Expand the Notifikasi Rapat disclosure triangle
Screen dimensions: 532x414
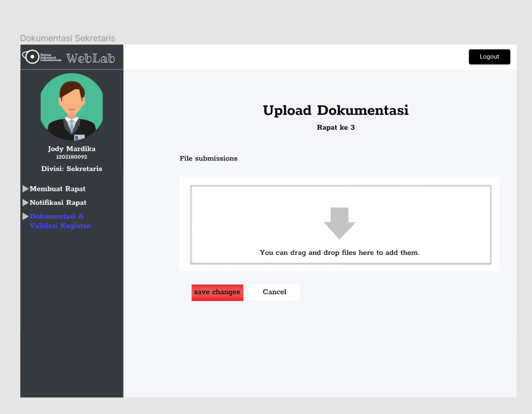pyautogui.click(x=25, y=202)
